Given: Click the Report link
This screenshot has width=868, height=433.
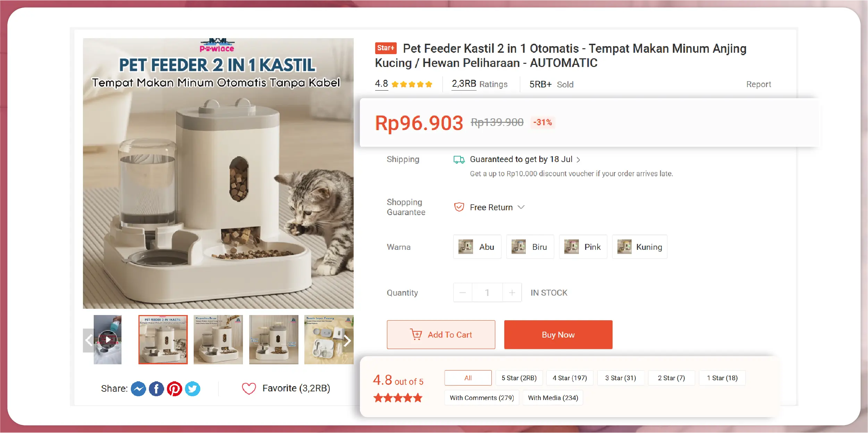Looking at the screenshot, I should [758, 84].
